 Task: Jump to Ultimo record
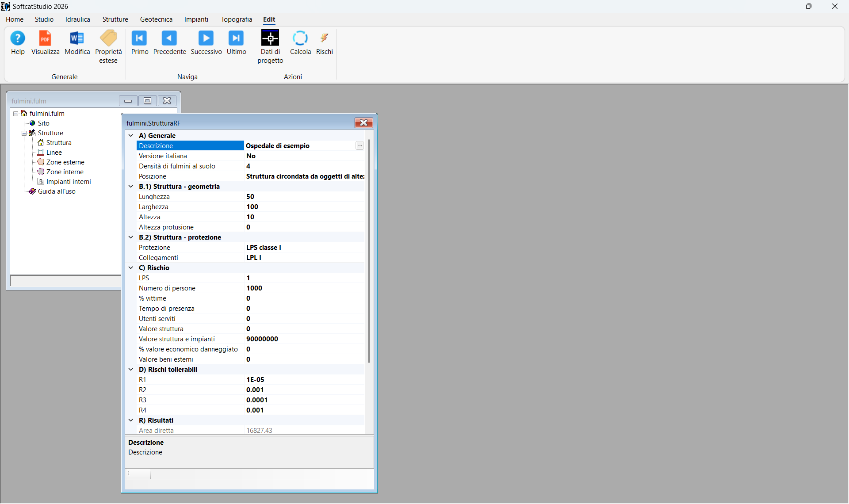(236, 43)
